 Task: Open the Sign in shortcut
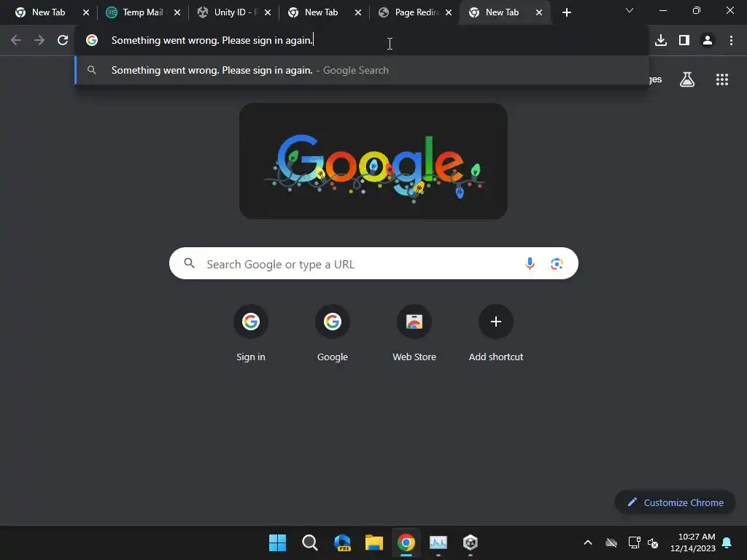point(251,333)
